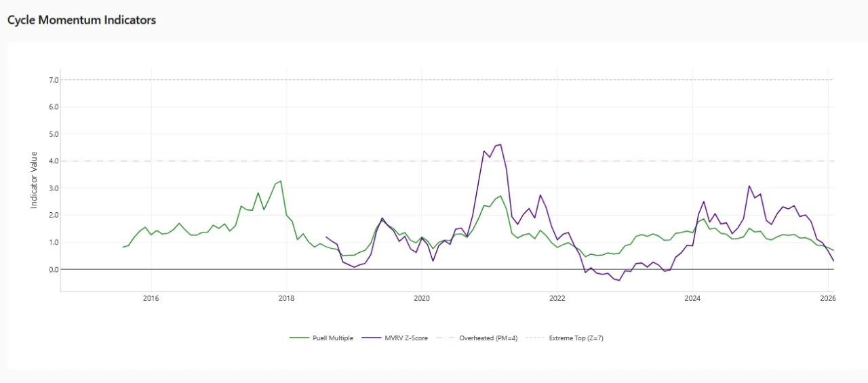Hide Extreme Top (Z=7) legend label
The image size is (868, 383).
[x=576, y=338]
